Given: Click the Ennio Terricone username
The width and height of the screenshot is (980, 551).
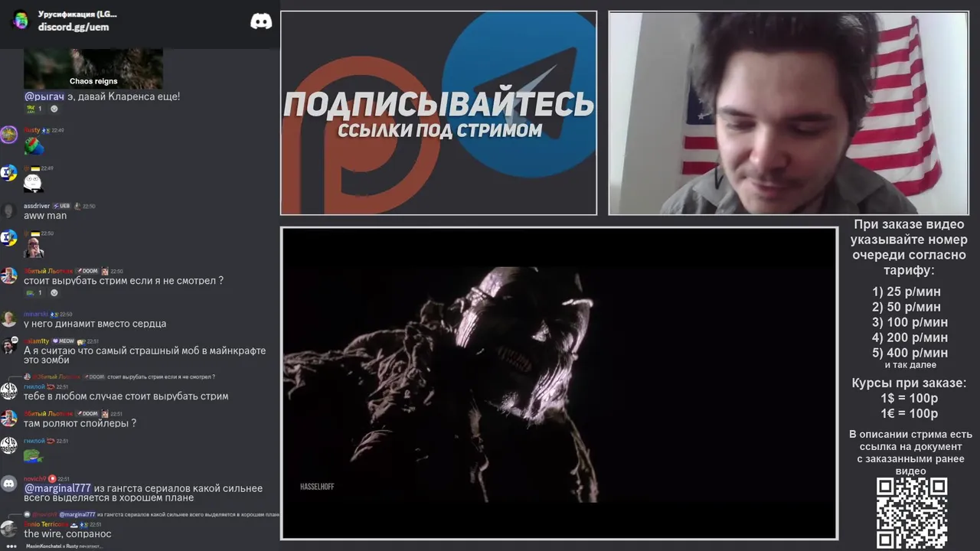Looking at the screenshot, I should (x=46, y=524).
